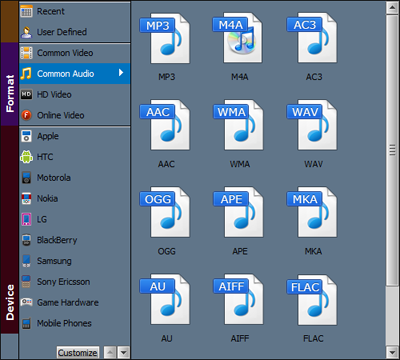Image resolution: width=400 pixels, height=360 pixels.
Task: Choose the AIFF format icon
Action: tap(238, 300)
